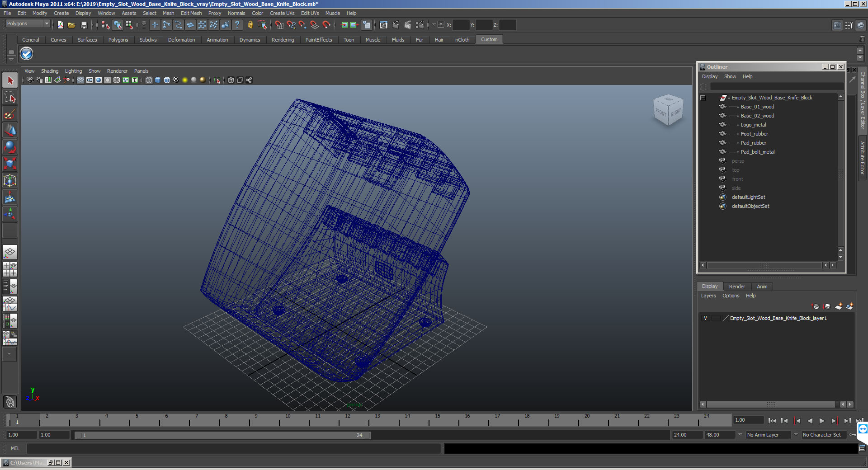Screen dimensions: 868x470
Task: Toggle layer visibility V box
Action: (705, 318)
